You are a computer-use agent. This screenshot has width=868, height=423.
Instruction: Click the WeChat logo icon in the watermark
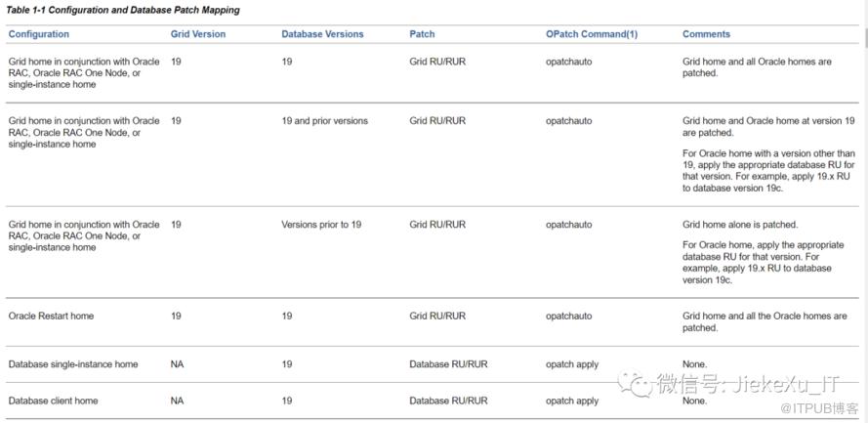click(640, 384)
